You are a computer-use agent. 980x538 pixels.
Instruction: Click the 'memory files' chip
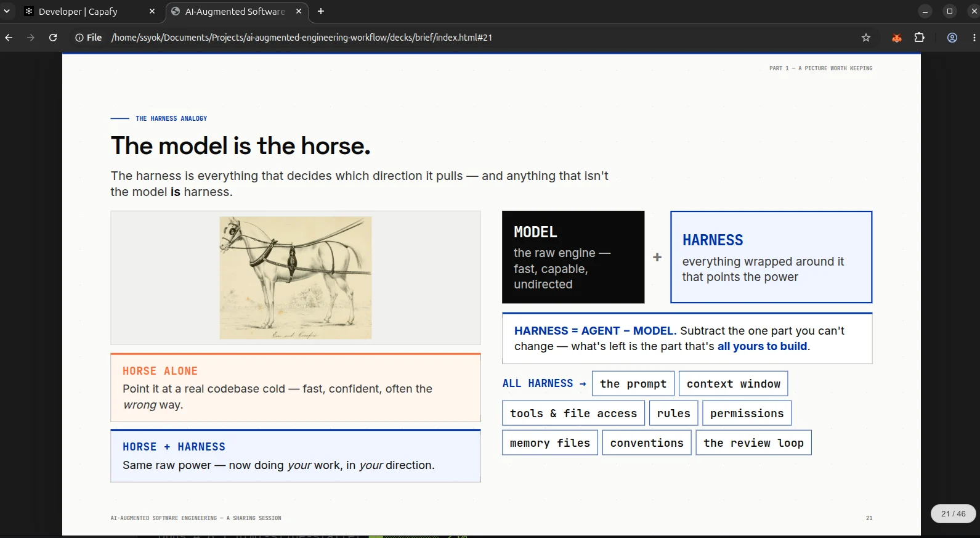pyautogui.click(x=550, y=442)
